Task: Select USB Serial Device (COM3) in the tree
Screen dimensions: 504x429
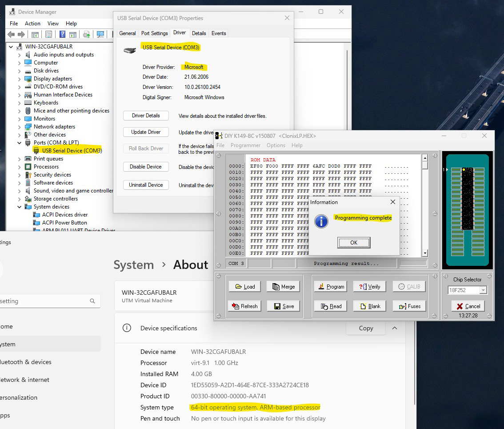Action: click(72, 151)
